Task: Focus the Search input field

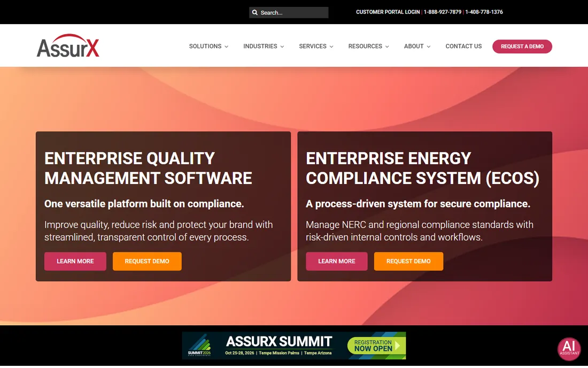Action: pos(289,12)
